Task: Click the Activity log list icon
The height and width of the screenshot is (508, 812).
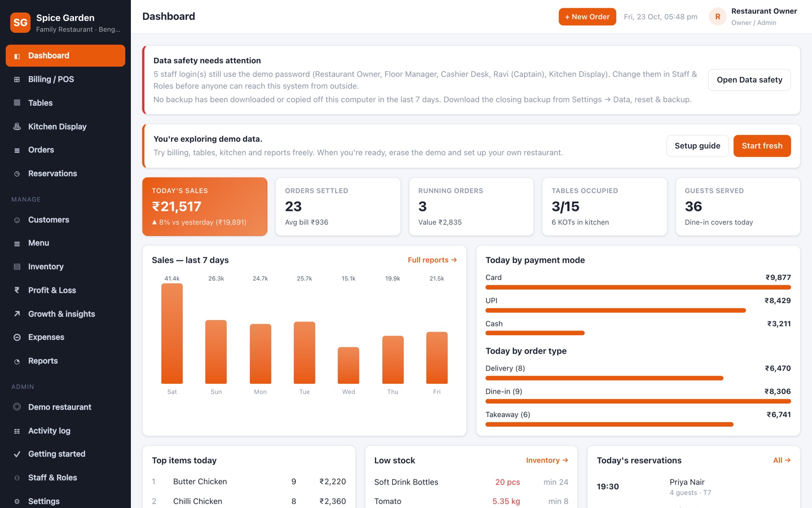Action: point(17,431)
